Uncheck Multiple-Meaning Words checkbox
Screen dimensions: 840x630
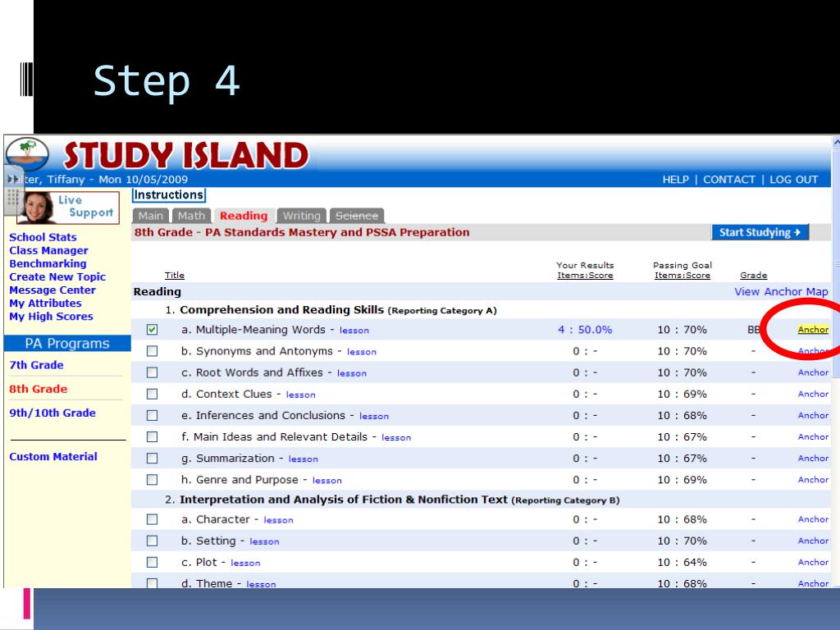click(152, 330)
